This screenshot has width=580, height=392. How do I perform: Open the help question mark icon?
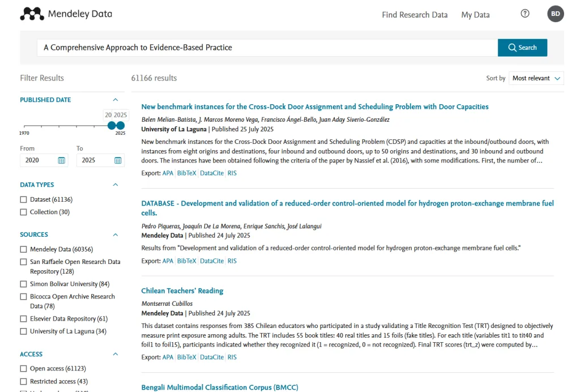pos(525,14)
